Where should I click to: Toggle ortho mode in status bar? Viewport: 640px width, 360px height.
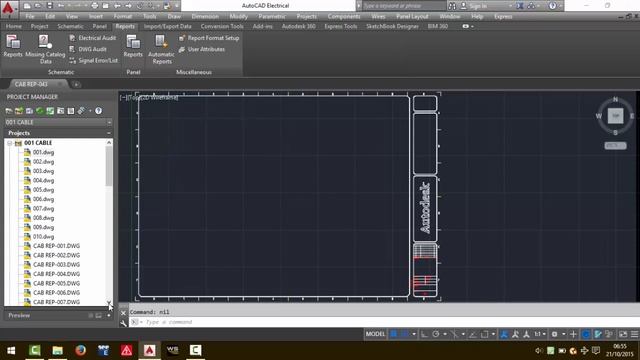coord(424,334)
